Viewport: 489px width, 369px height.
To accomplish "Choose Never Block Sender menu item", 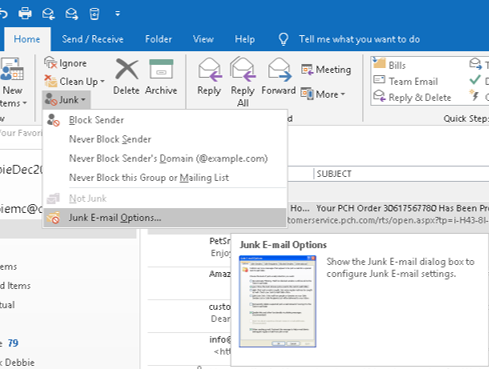I will [x=165, y=139].
